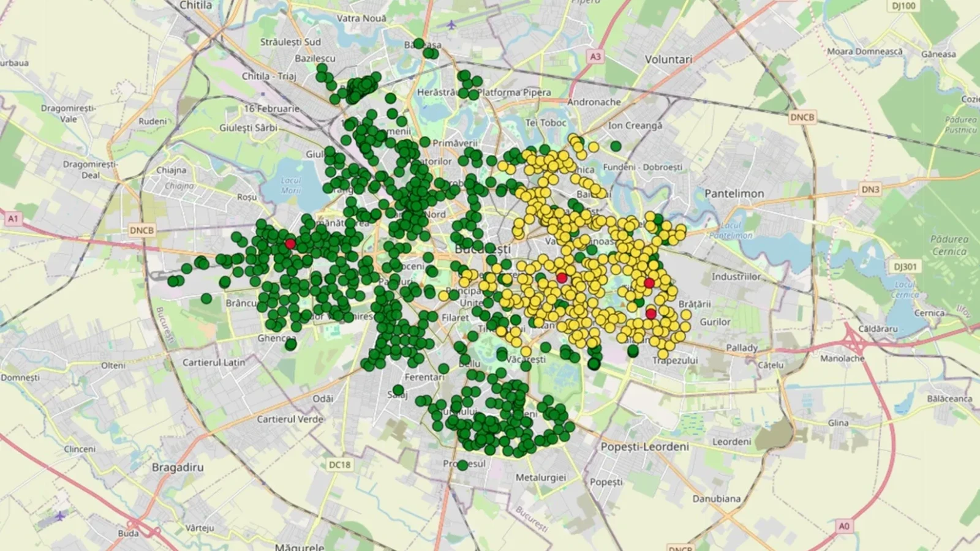980x551 pixels.
Task: Click the Voluntari place label
Action: coord(670,59)
